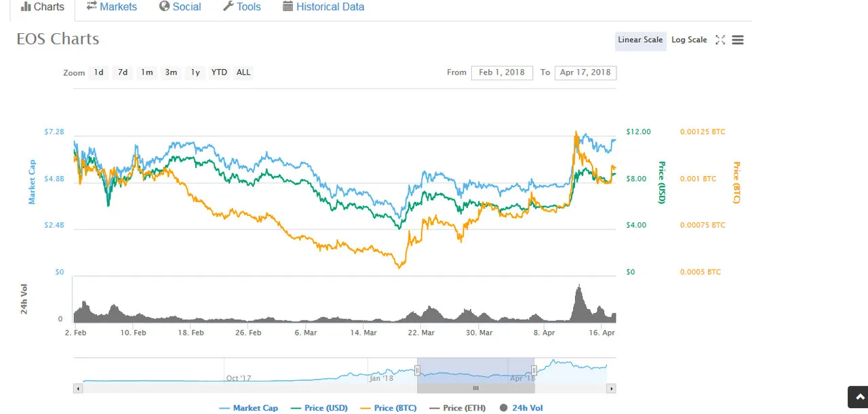This screenshot has height=414, width=868.
Task: Click the 0.00125 BTC axis label
Action: pos(703,132)
